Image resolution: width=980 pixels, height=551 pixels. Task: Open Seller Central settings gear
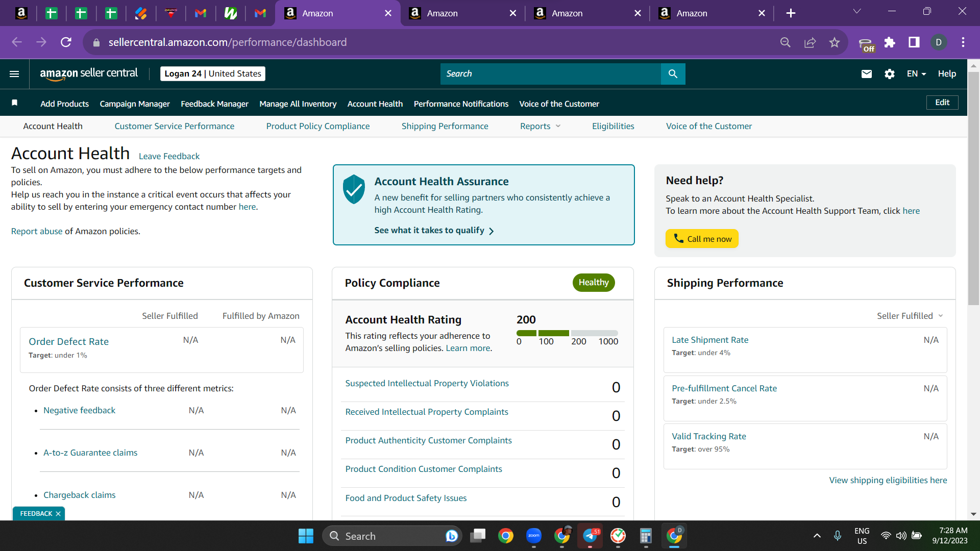pyautogui.click(x=890, y=74)
